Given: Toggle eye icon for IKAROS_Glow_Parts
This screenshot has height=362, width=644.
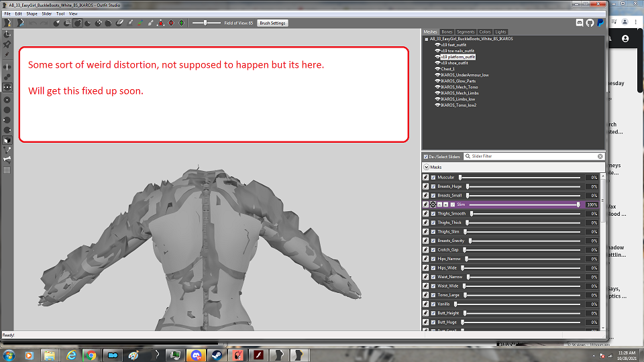Looking at the screenshot, I should point(437,81).
